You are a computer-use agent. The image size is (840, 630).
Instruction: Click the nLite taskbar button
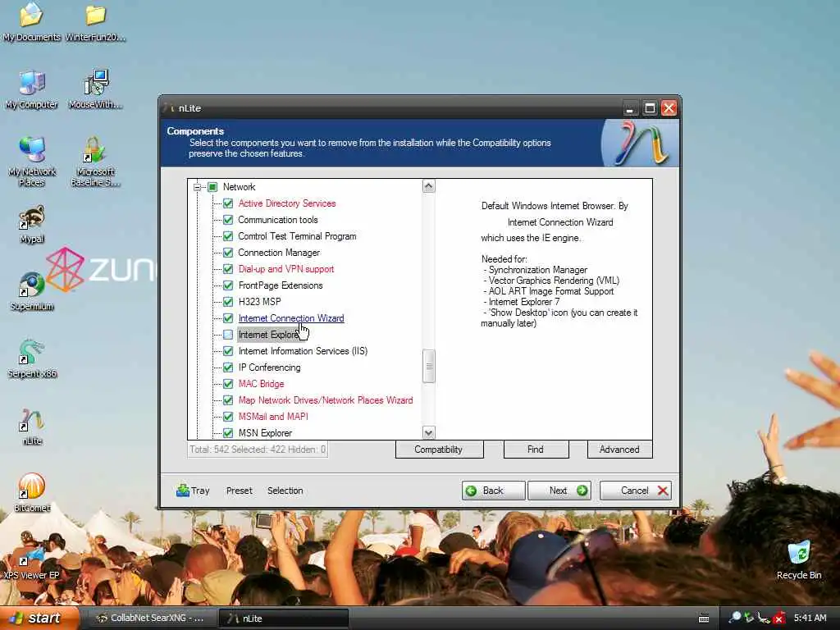pos(284,619)
